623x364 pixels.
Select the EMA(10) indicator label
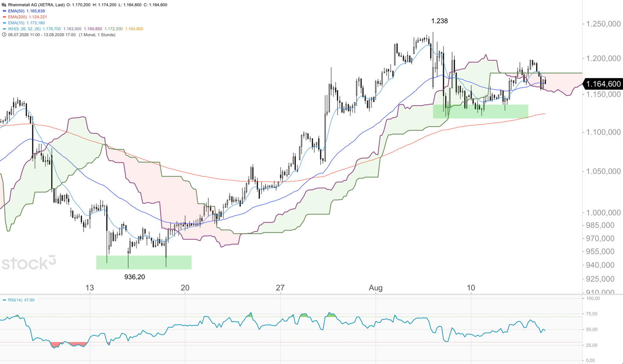click(16, 23)
